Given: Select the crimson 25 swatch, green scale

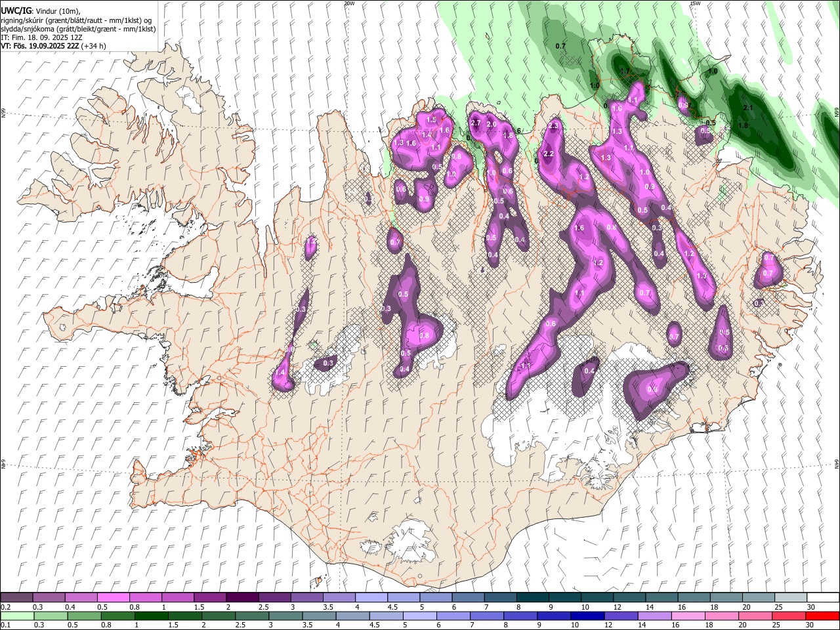Looking at the screenshot, I should tap(789, 616).
